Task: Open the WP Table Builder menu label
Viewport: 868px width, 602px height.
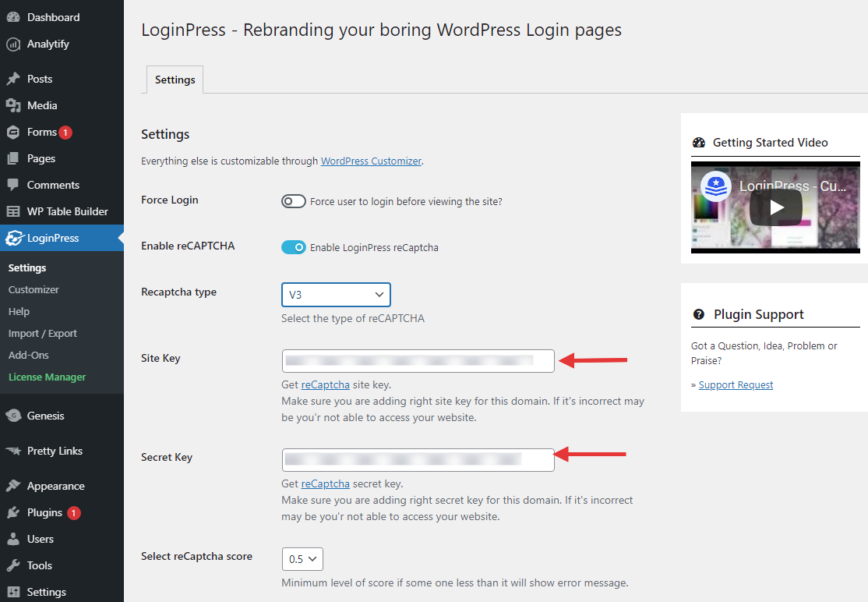Action: coord(68,211)
